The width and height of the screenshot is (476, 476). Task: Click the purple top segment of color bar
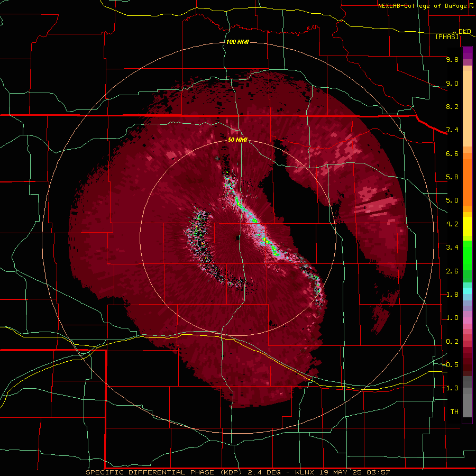point(467,53)
